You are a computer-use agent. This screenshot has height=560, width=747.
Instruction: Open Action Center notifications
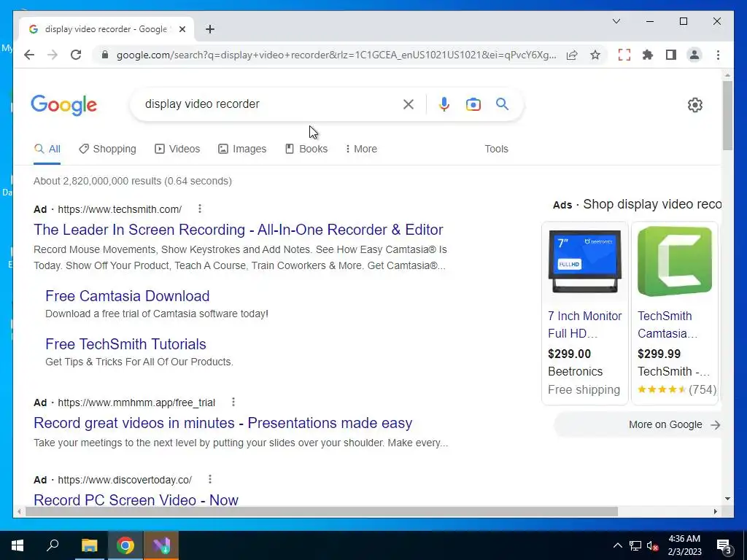click(724, 545)
